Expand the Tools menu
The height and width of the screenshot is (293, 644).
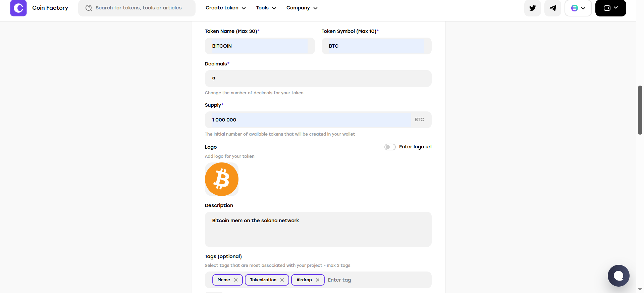pyautogui.click(x=266, y=8)
